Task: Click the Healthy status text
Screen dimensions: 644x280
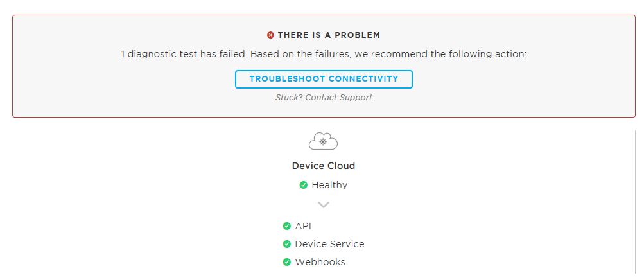Action: coord(329,185)
